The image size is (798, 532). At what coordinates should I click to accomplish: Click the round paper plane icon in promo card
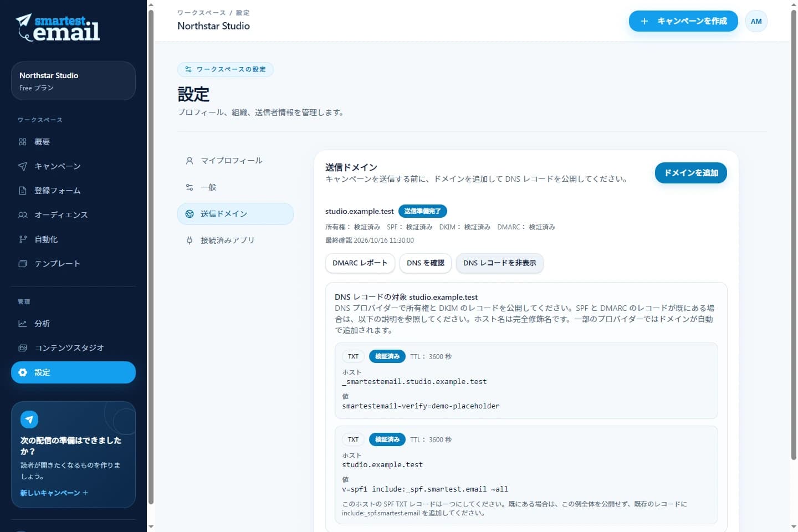coord(29,420)
